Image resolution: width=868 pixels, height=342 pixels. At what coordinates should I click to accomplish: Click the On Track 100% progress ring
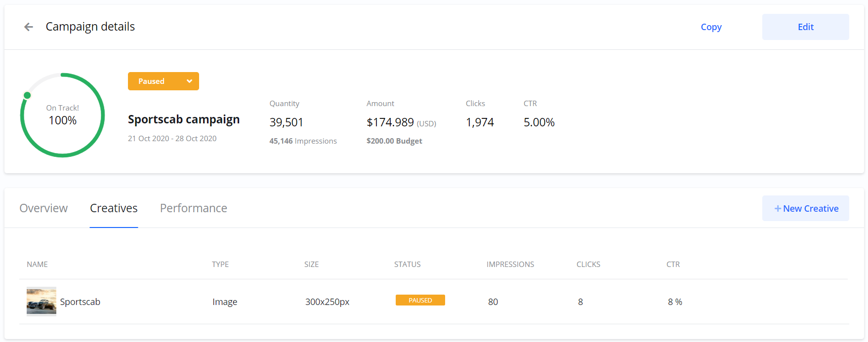point(62,115)
